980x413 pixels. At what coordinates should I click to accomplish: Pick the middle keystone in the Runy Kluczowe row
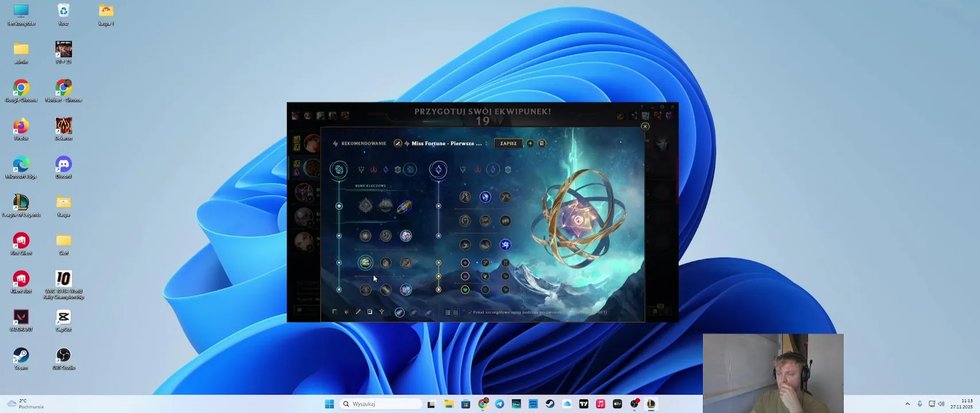(385, 205)
